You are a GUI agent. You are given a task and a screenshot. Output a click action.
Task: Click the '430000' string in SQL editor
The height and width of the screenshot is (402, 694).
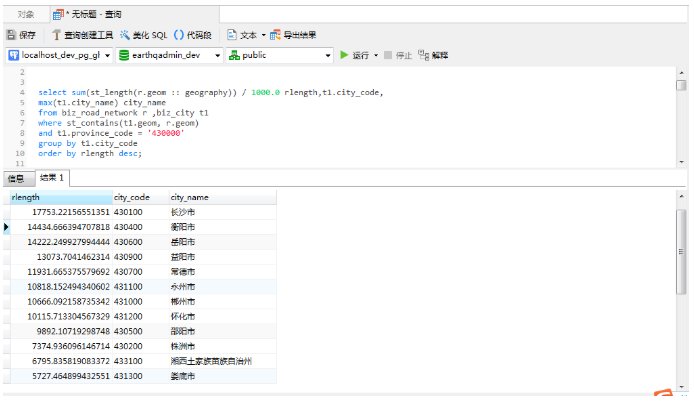click(166, 133)
